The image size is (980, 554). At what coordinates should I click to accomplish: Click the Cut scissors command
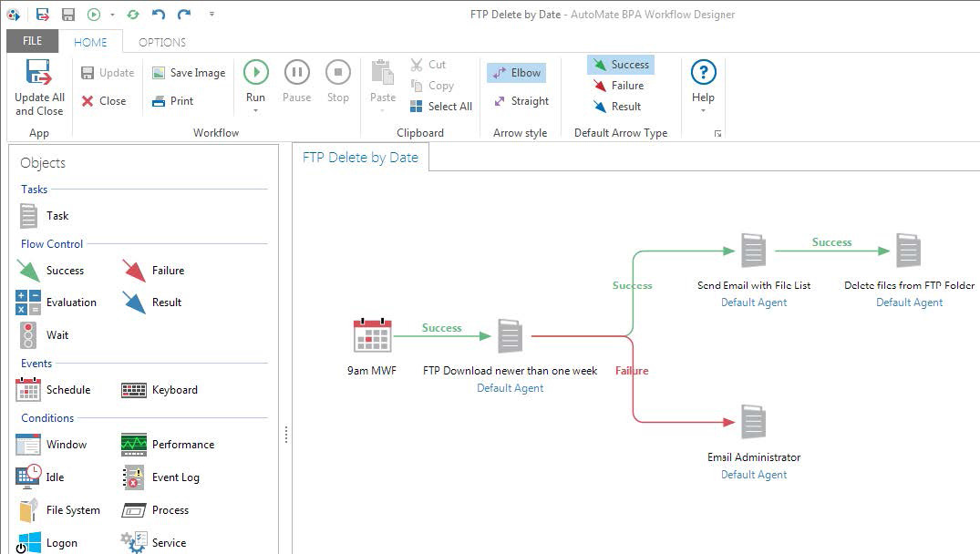point(428,65)
